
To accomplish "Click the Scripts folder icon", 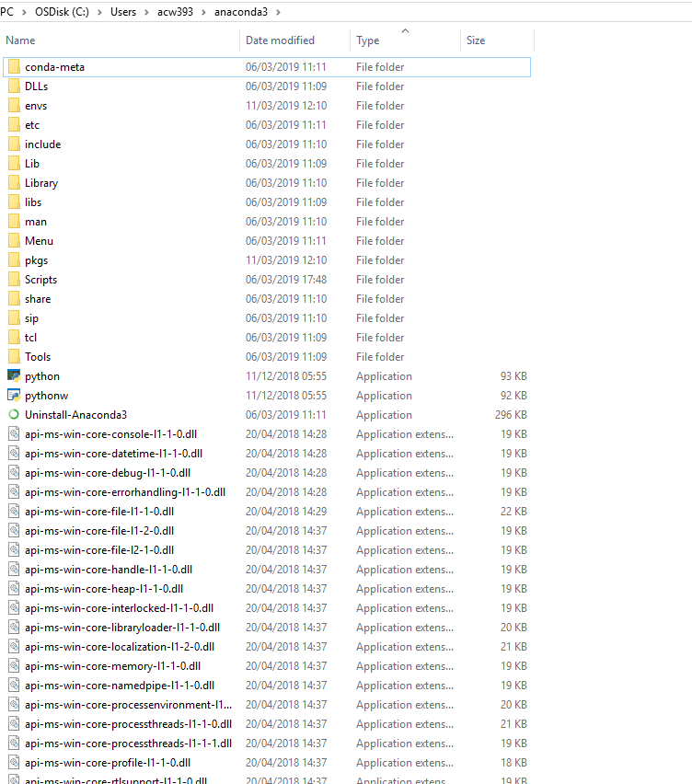I will [x=14, y=280].
